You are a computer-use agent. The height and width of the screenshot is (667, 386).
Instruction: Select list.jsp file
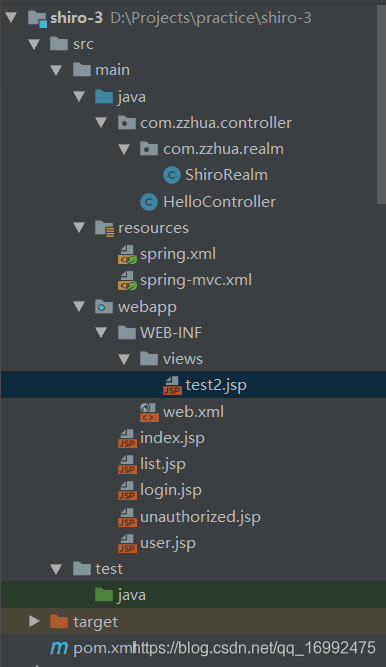point(163,465)
